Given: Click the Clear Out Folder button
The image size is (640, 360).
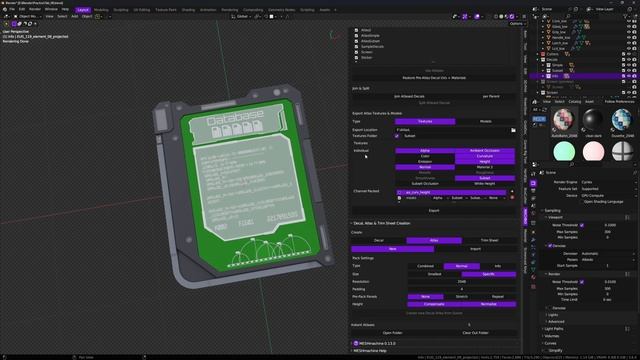Looking at the screenshot, I should [x=476, y=333].
